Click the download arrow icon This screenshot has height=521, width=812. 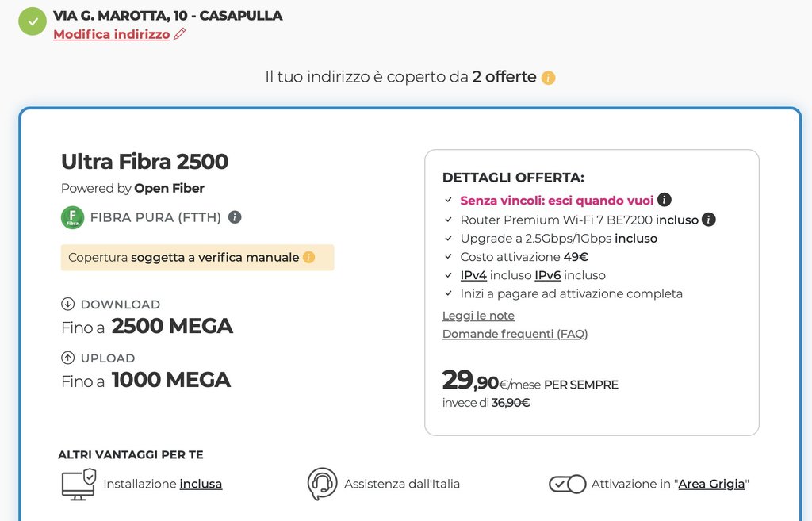(67, 304)
